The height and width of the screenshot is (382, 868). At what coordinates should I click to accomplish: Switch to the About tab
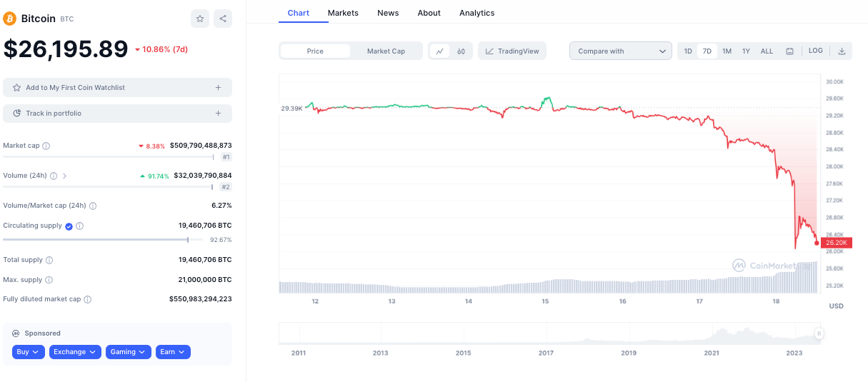[x=429, y=13]
